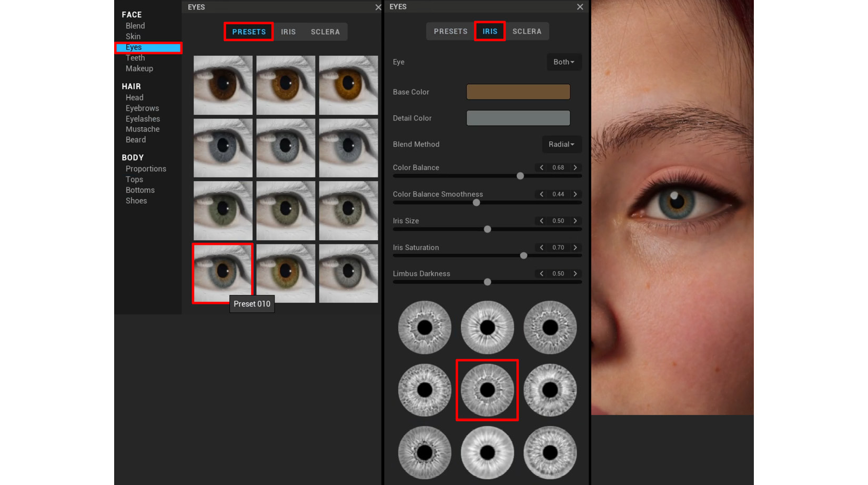Click the Limbus Darkness slider handle

(488, 282)
